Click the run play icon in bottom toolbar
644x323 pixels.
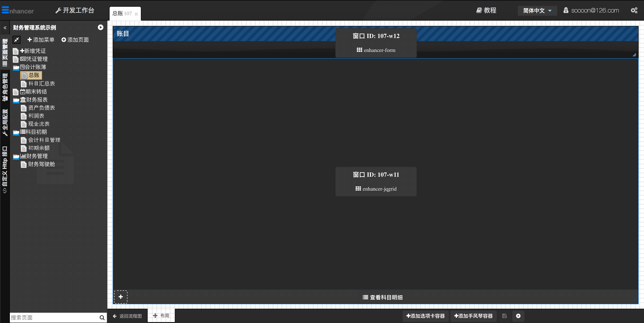click(x=518, y=316)
